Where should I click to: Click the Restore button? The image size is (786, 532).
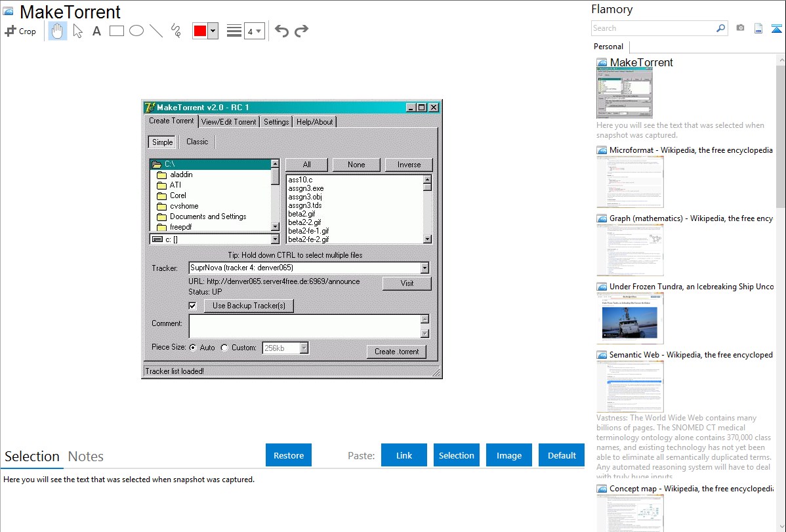[x=289, y=455]
